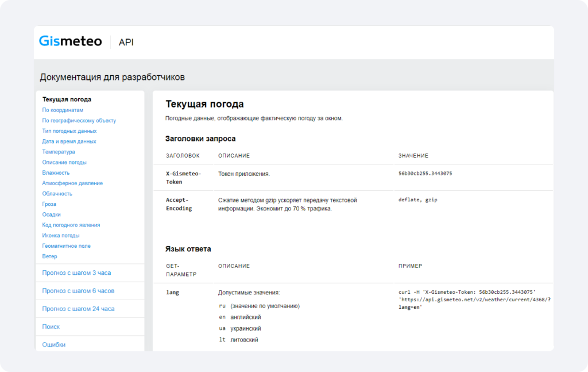The image size is (588, 372).
Task: Click the Документация для разработчиков heading
Action: tap(112, 77)
